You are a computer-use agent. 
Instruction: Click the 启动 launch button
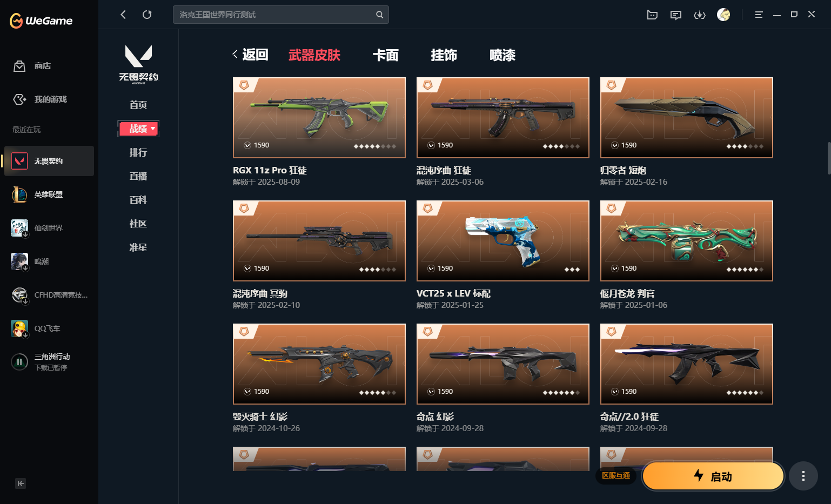tap(713, 476)
